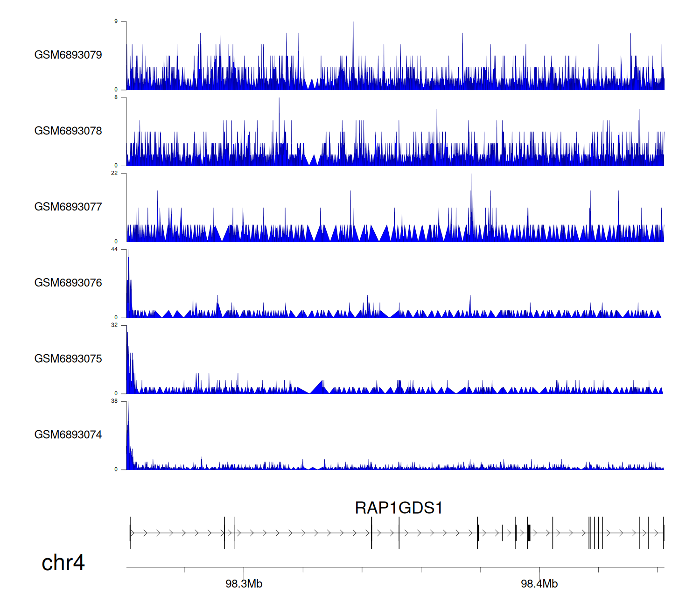700x616 pixels.
Task: Select the GSM6893074 track name
Action: pyautogui.click(x=68, y=435)
